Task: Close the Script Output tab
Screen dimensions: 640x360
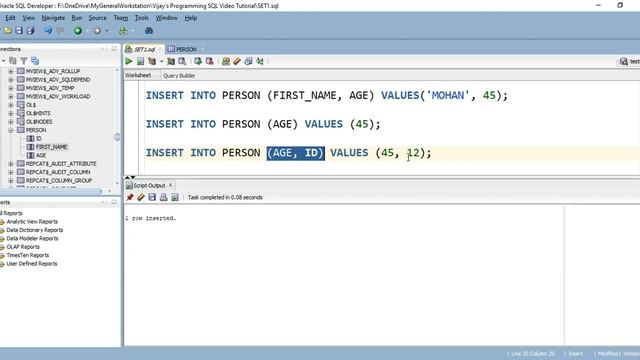Action: click(x=171, y=185)
